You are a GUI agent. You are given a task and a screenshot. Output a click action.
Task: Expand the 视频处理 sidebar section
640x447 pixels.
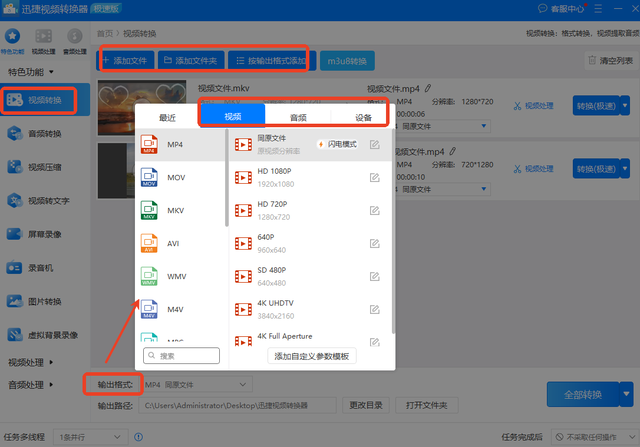[x=31, y=362]
